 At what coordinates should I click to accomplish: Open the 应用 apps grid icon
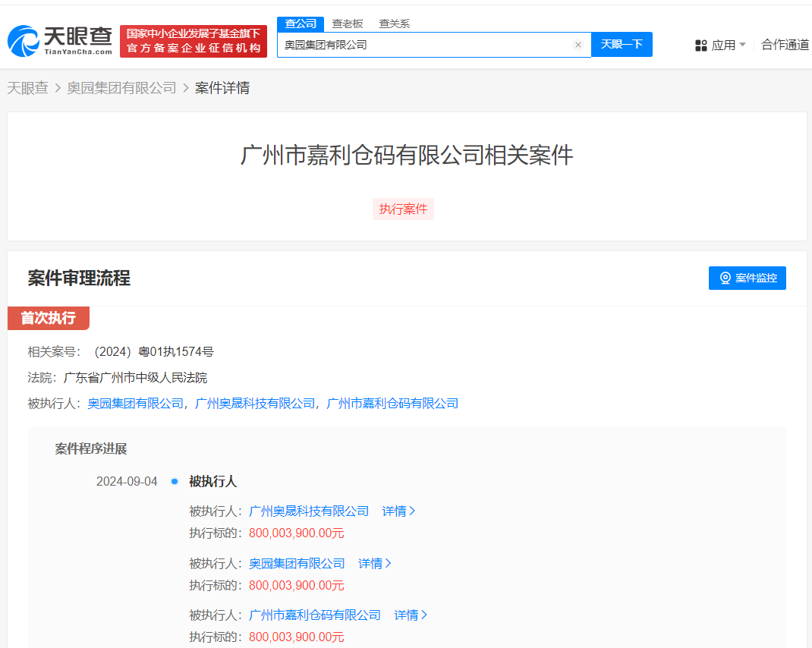click(700, 45)
